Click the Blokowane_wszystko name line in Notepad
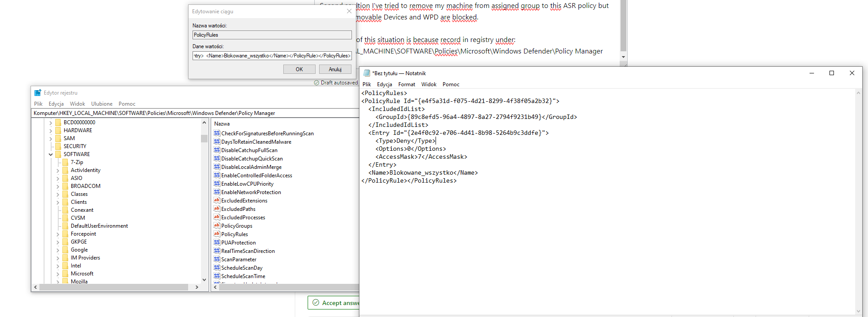Viewport: 868px width, 317px height. click(x=423, y=173)
